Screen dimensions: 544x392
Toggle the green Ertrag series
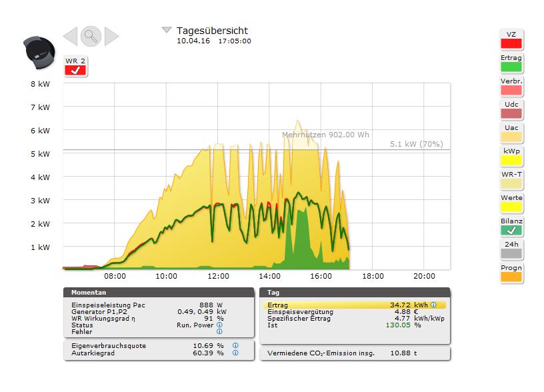pos(511,67)
